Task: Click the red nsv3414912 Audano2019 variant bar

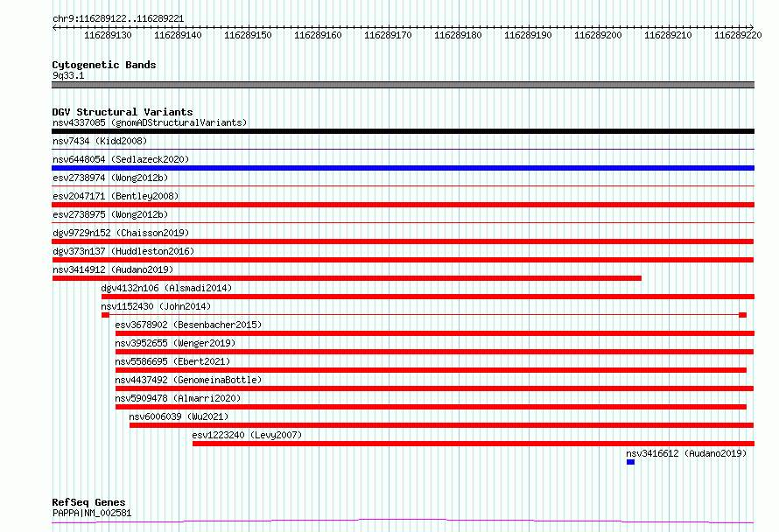Action: [347, 278]
